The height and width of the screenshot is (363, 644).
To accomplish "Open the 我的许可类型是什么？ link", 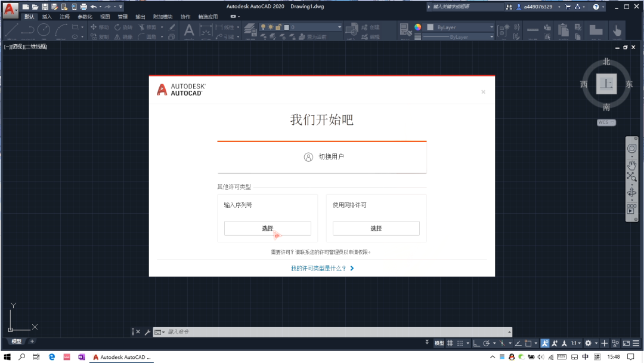I will (x=322, y=269).
